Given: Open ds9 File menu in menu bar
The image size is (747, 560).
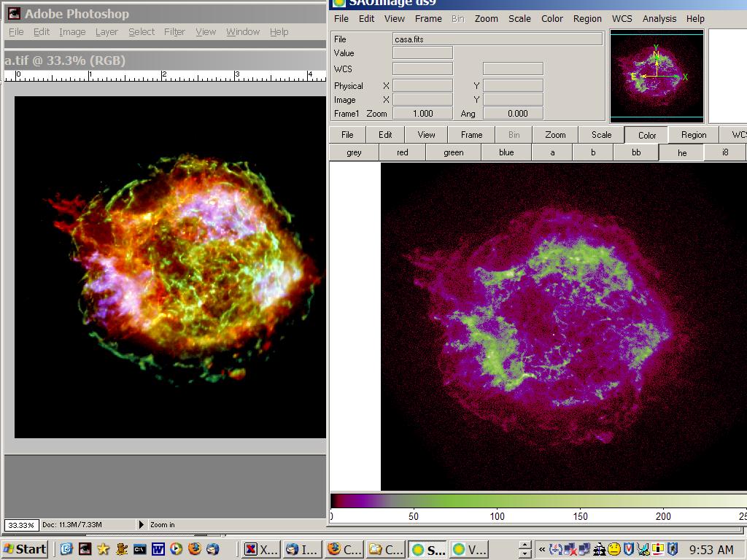Looking at the screenshot, I should coord(341,18).
